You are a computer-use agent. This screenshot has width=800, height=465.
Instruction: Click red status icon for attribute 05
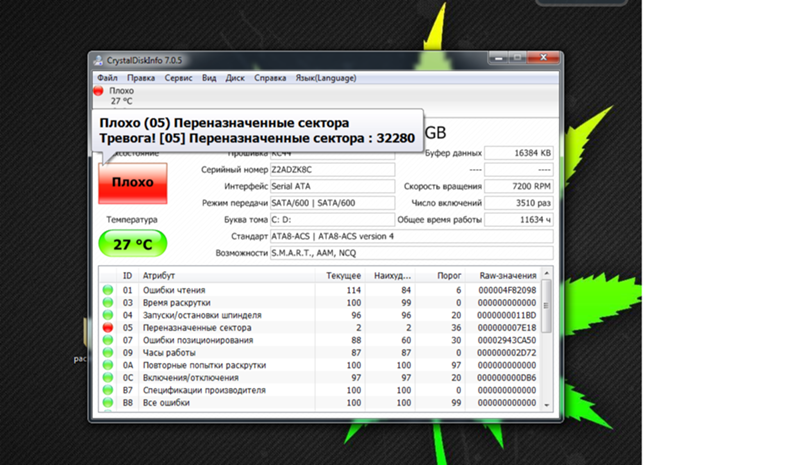(x=108, y=327)
